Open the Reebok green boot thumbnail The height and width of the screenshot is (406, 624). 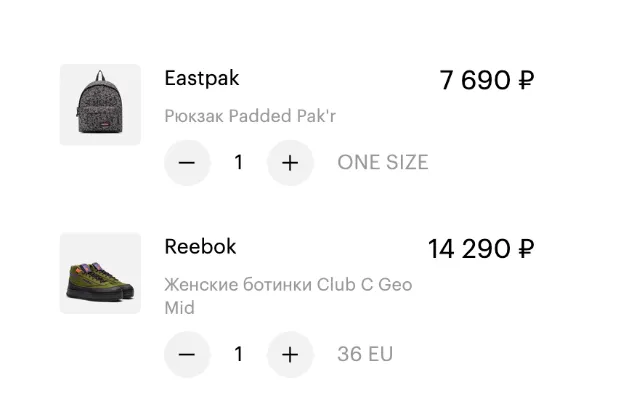pyautogui.click(x=100, y=273)
